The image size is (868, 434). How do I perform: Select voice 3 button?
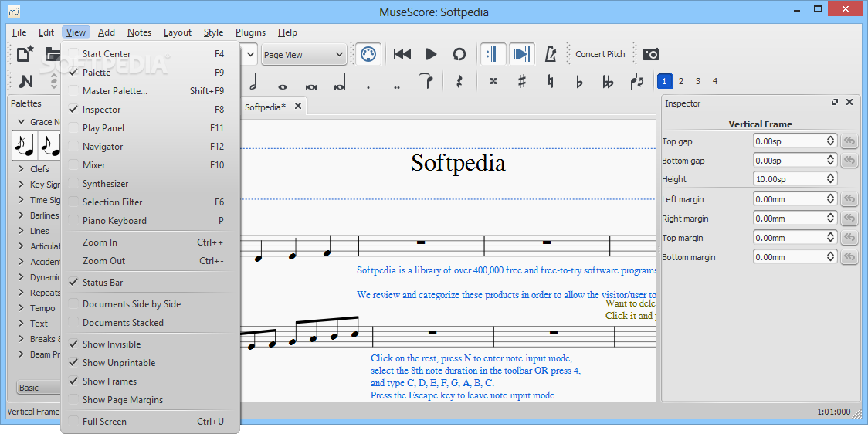coord(698,81)
